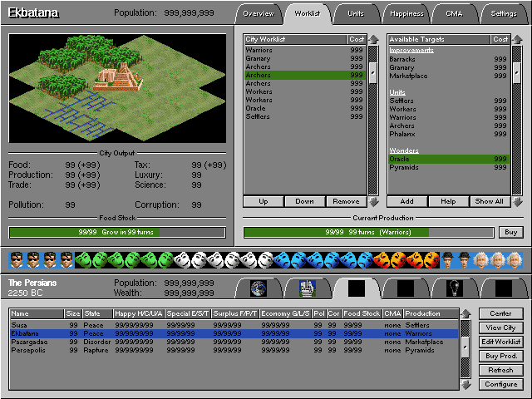Viewport: 532px width, 399px height.
Task: Open the cities fist-and-buildings tab icon
Action: [x=308, y=288]
